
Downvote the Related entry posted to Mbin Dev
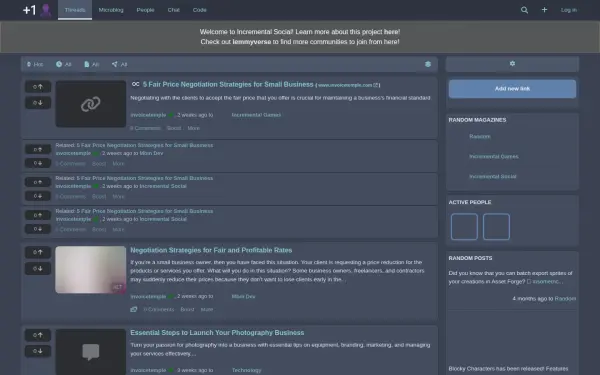38,163
